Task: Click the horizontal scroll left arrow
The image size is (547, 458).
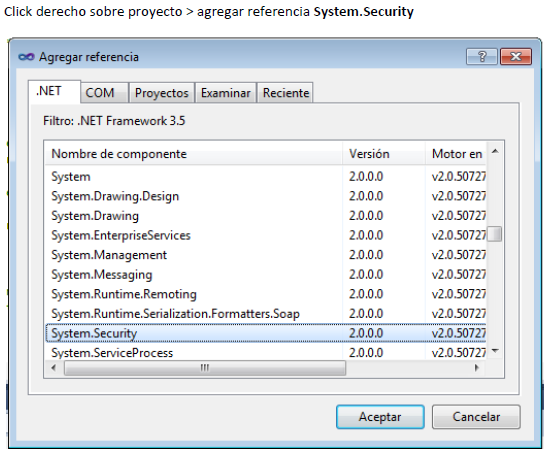Action: [x=54, y=368]
